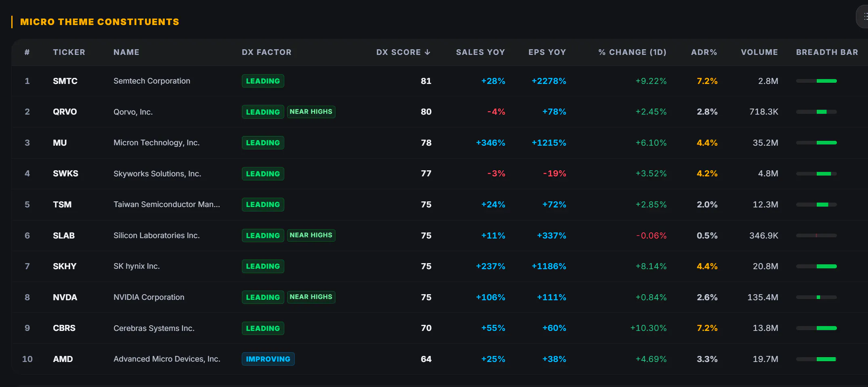Open the SMTC ticker link
The image size is (868, 387).
[x=65, y=81]
